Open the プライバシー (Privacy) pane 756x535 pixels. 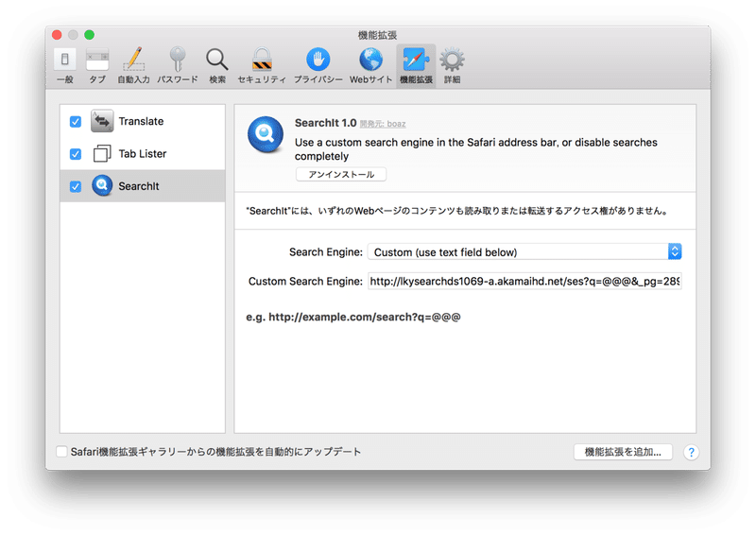click(318, 65)
